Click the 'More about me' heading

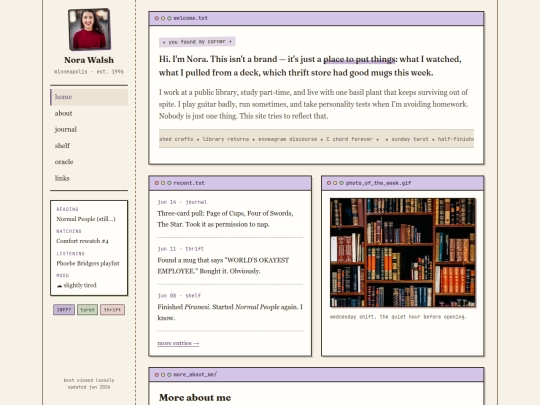[195, 397]
